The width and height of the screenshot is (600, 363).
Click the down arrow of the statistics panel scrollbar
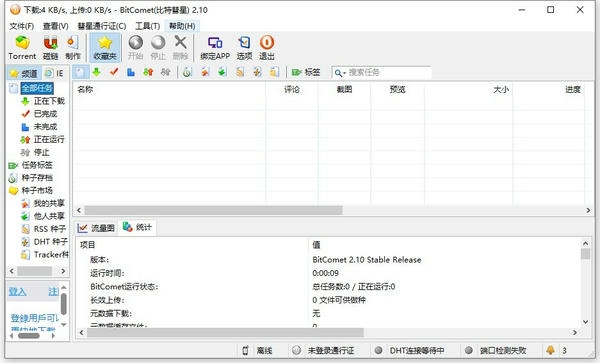585,322
